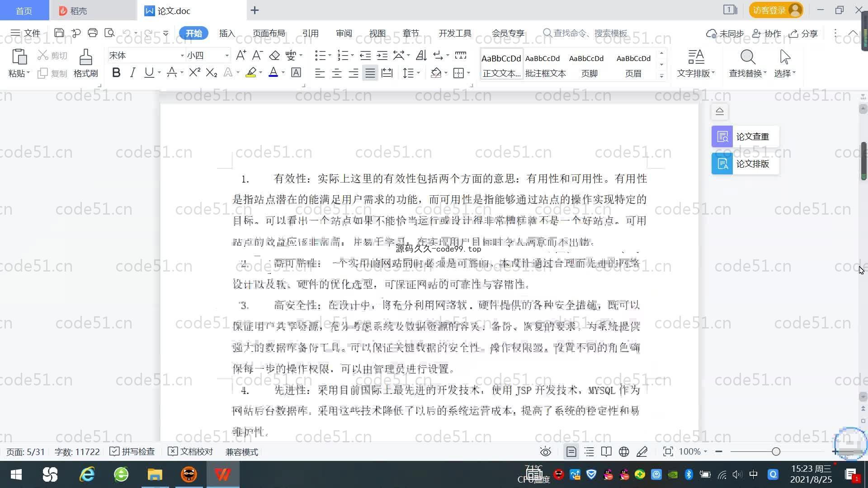
Task: Open the Page Layout (页面布局) tab
Action: pyautogui.click(x=269, y=33)
